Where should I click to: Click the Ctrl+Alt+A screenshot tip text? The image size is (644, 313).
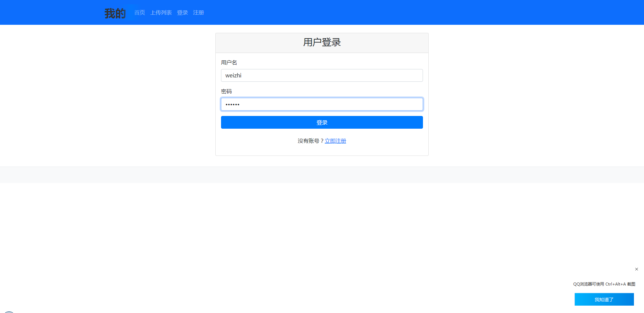tap(604, 284)
